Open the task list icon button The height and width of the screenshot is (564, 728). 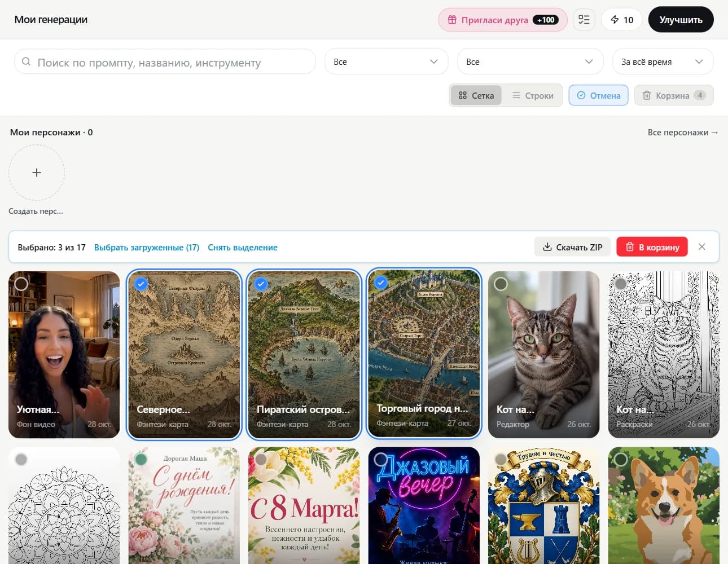(584, 20)
